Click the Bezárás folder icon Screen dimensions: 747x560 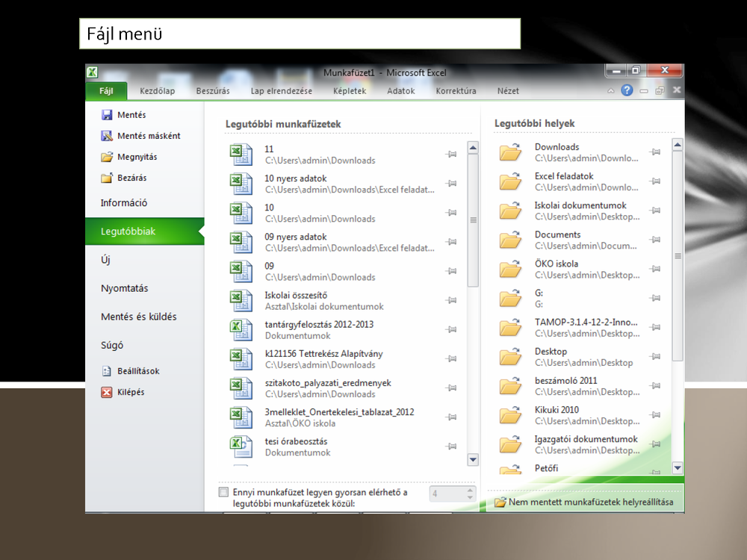(107, 178)
